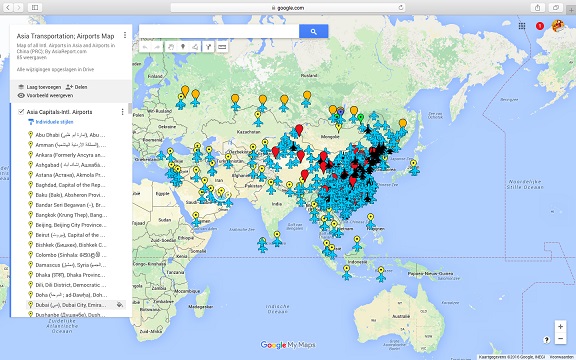Open the red notifications badge
This screenshot has height=360, width=576.
[540, 26]
